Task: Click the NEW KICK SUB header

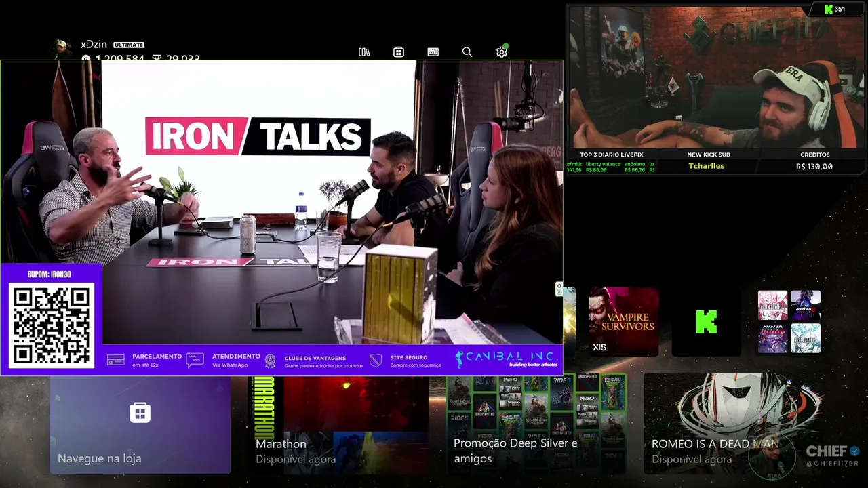Action: (708, 155)
